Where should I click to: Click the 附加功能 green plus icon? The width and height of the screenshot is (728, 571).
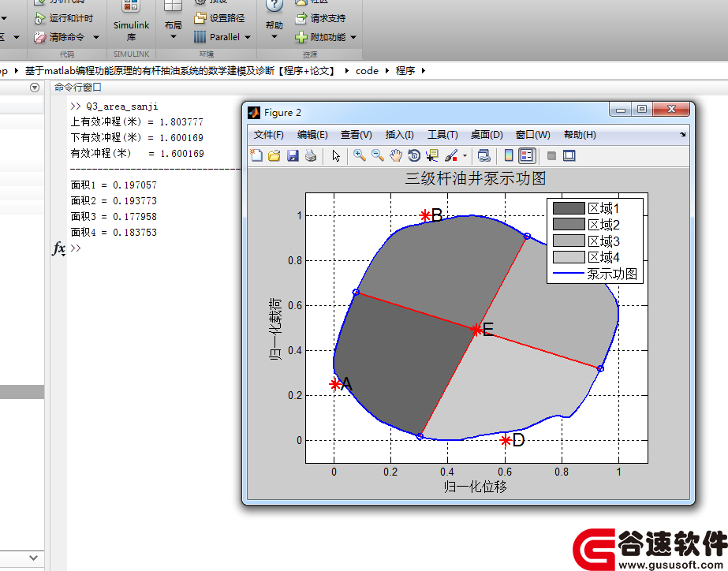tap(301, 37)
